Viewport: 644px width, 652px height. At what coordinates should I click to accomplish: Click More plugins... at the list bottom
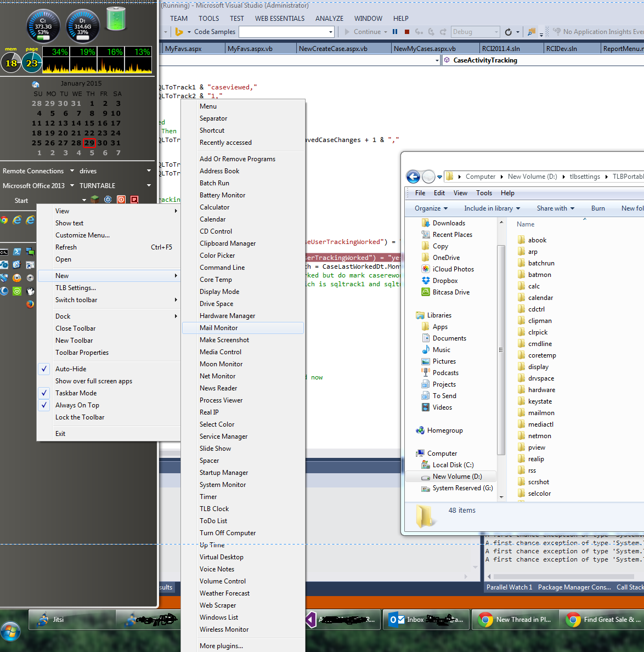221,646
